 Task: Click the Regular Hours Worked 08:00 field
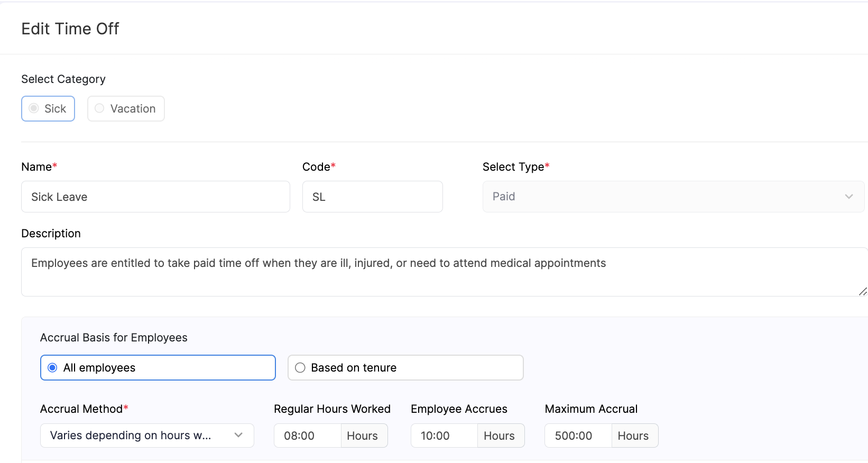[x=307, y=436]
